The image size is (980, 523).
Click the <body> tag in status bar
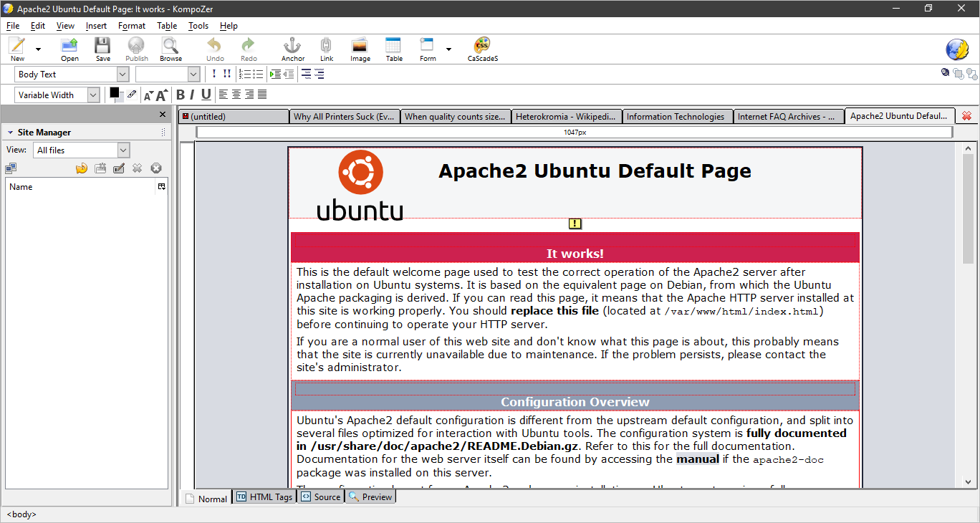point(21,514)
